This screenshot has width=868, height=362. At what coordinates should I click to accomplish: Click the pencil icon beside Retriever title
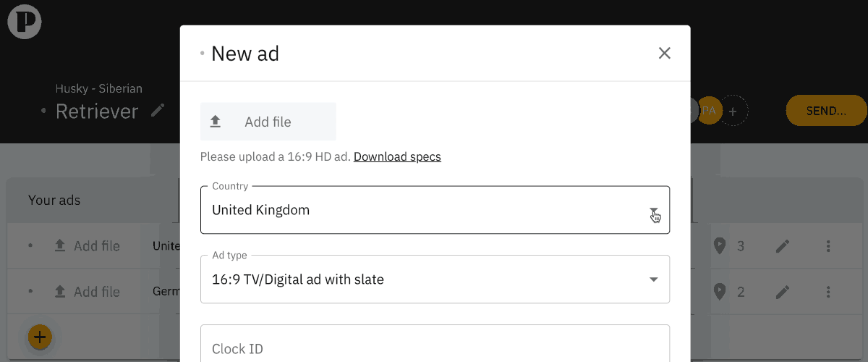[x=158, y=111]
